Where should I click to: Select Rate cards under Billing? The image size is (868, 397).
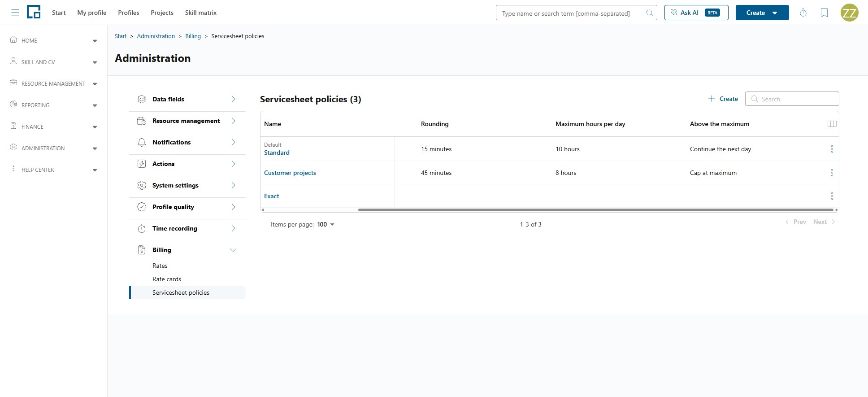(x=167, y=279)
